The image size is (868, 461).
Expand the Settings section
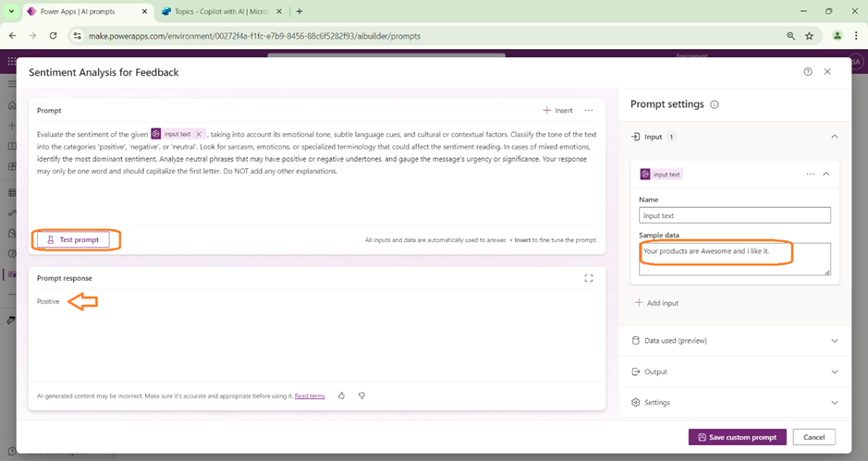tap(834, 403)
